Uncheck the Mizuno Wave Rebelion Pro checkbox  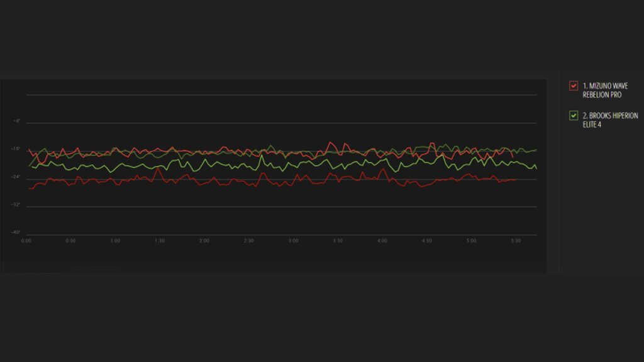point(573,86)
